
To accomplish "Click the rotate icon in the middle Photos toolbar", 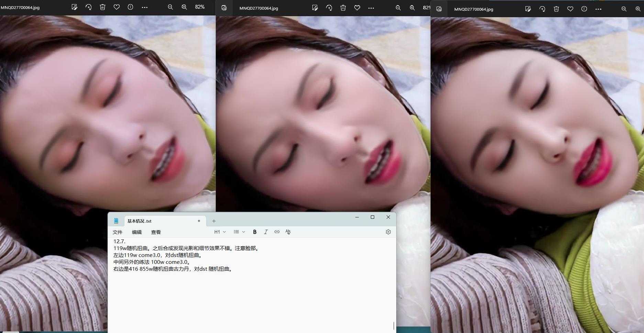I will pyautogui.click(x=329, y=8).
